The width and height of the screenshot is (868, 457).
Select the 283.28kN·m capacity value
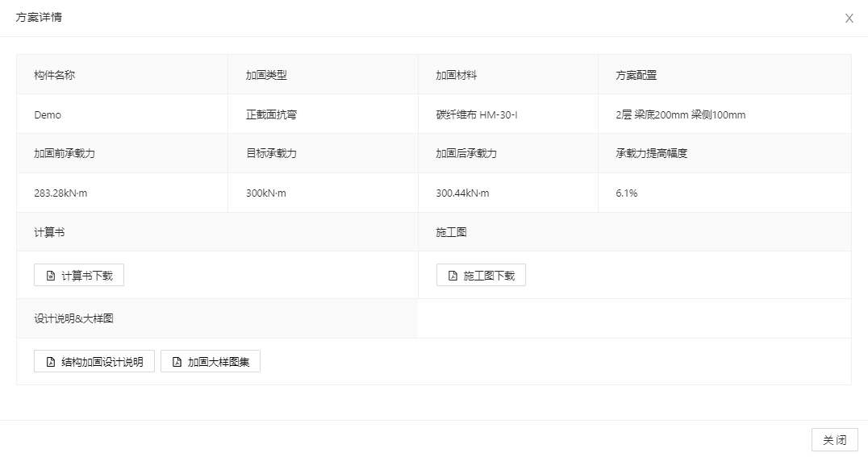pyautogui.click(x=61, y=193)
